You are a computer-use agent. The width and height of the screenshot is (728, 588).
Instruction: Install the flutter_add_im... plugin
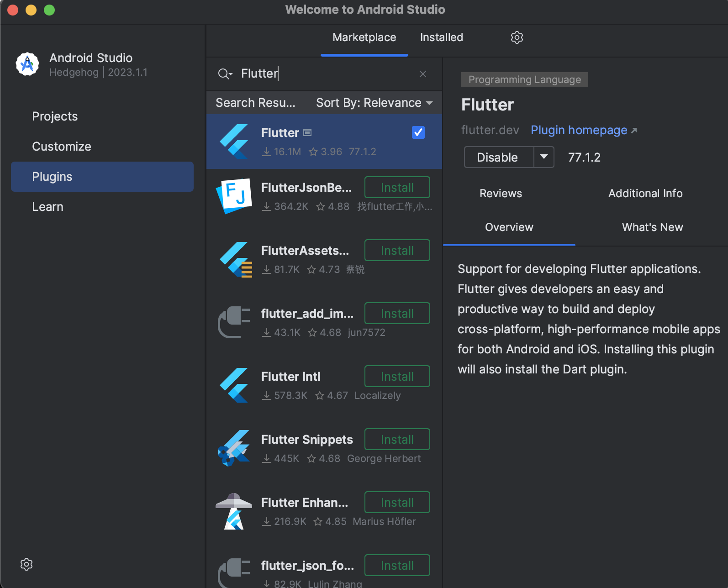coord(397,313)
